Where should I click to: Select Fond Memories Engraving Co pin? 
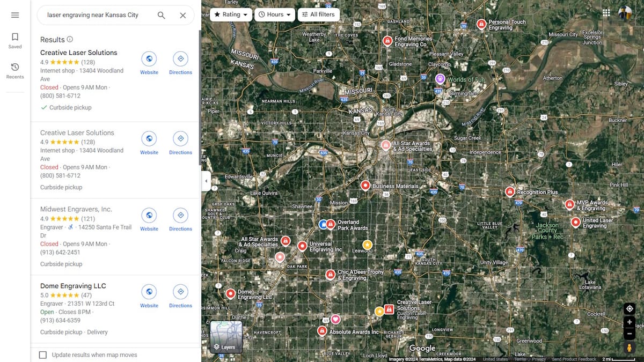click(x=387, y=41)
